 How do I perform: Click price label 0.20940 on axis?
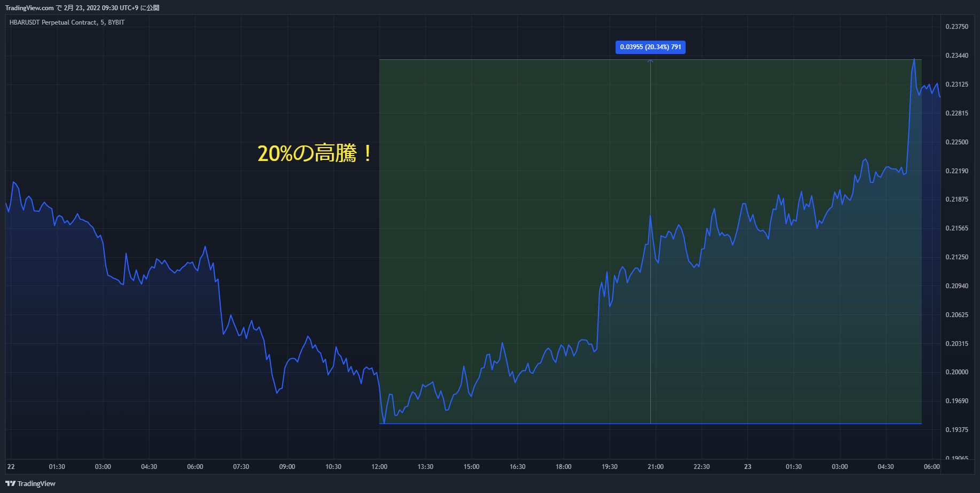tap(956, 286)
